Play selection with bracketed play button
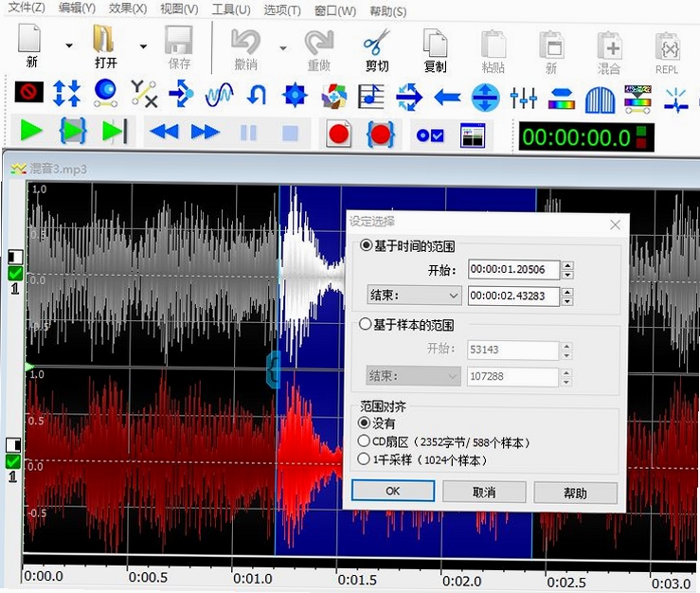Image resolution: width=700 pixels, height=593 pixels. 72,132
